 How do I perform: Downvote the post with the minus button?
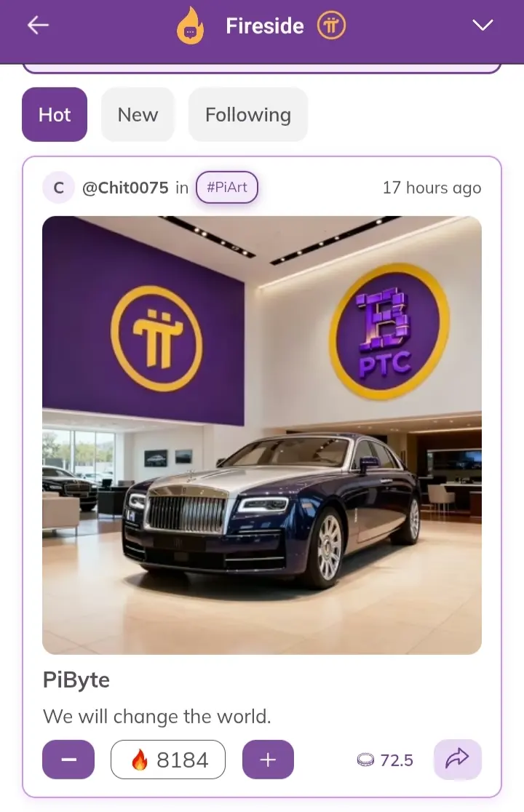pyautogui.click(x=68, y=760)
